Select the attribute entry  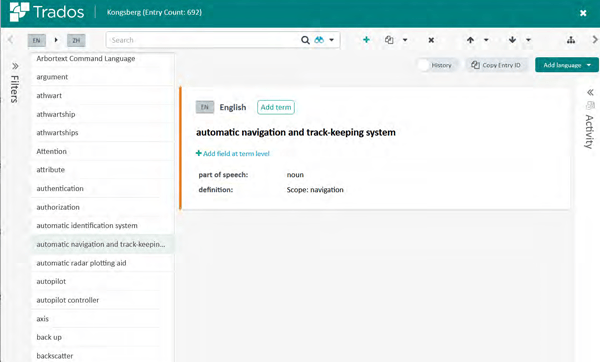click(103, 170)
